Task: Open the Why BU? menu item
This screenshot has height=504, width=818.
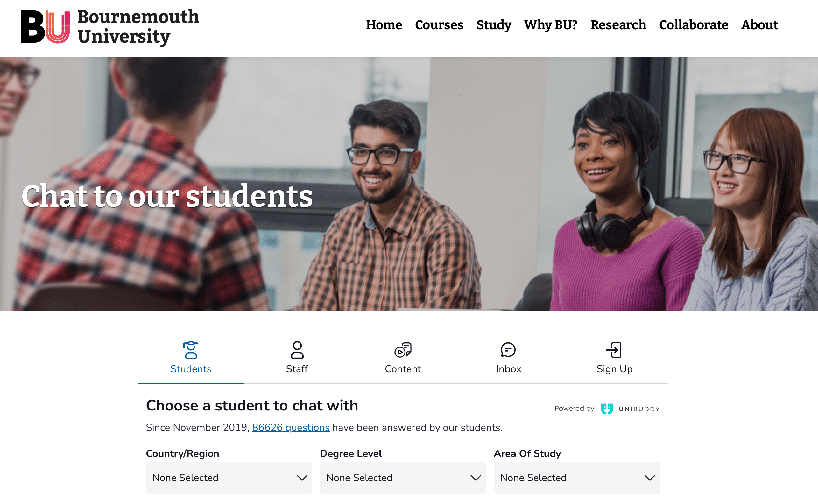Action: [x=551, y=25]
